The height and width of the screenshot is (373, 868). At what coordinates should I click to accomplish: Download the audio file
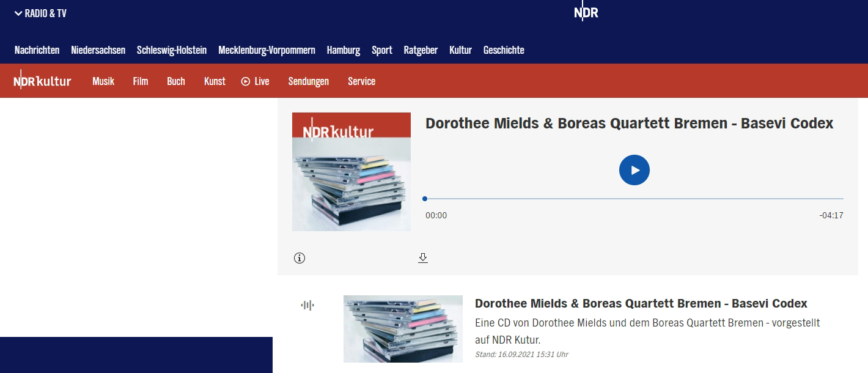[x=423, y=258]
